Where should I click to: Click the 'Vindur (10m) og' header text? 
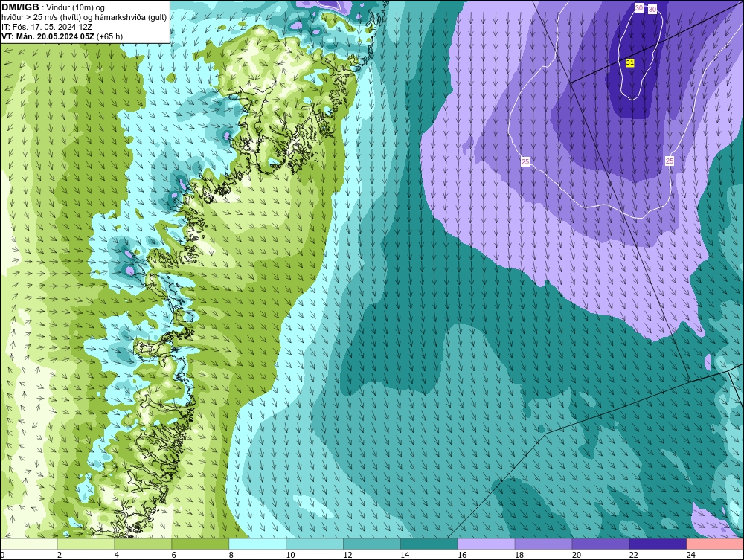77,7
